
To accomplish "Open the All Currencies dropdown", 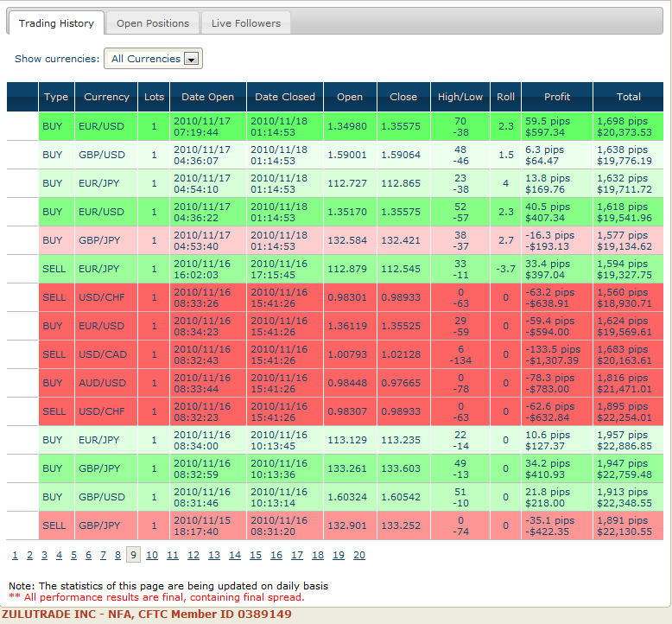I will [153, 59].
